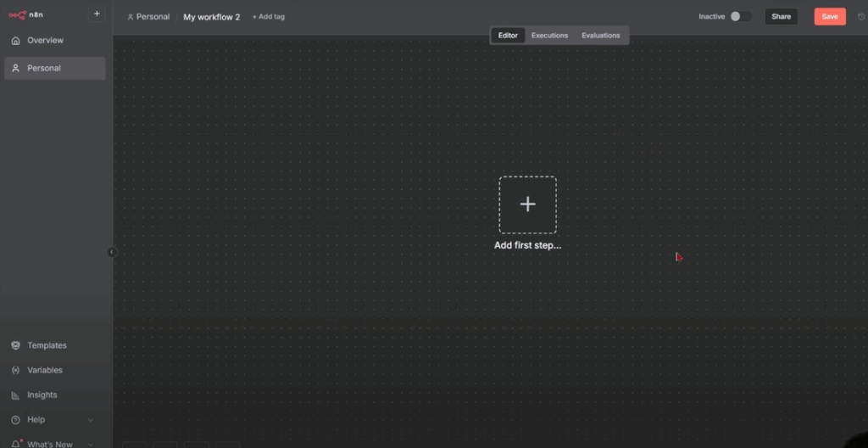Switch to the Editor tab
The height and width of the screenshot is (448, 868).
pos(509,36)
